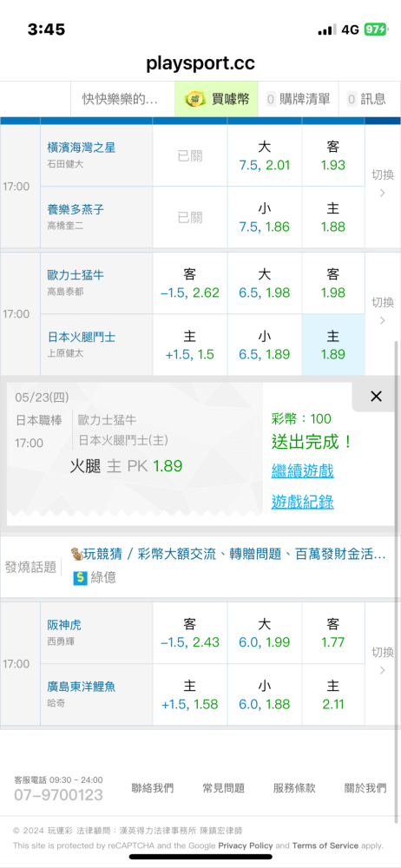Open the Privacy Policy link
Image resolution: width=401 pixels, height=868 pixels.
click(x=246, y=845)
